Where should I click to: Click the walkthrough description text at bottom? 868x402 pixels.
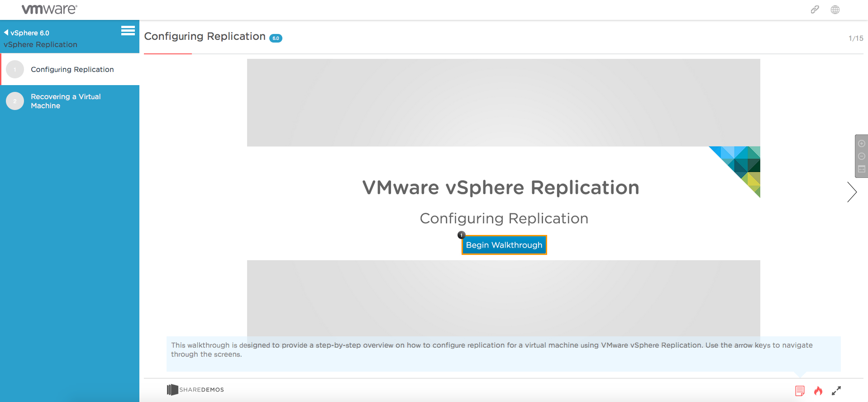pyautogui.click(x=492, y=349)
